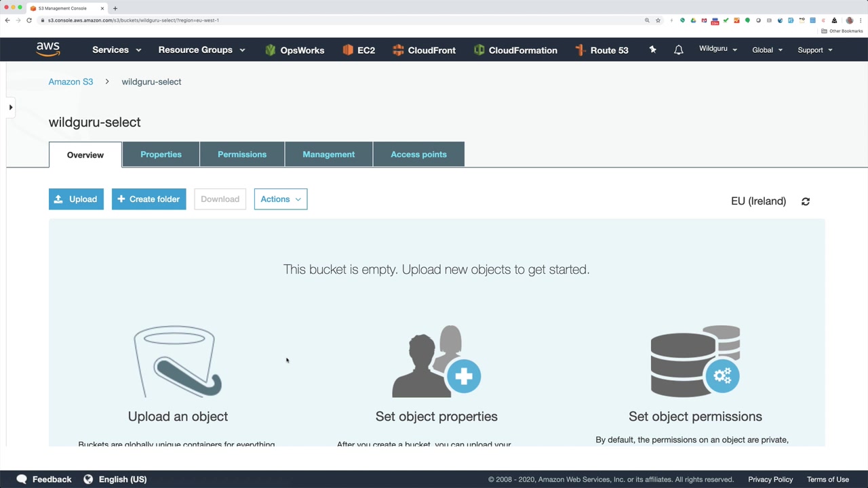Open the Chrome three-dot menu
This screenshot has height=488, width=868.
(x=861, y=20)
